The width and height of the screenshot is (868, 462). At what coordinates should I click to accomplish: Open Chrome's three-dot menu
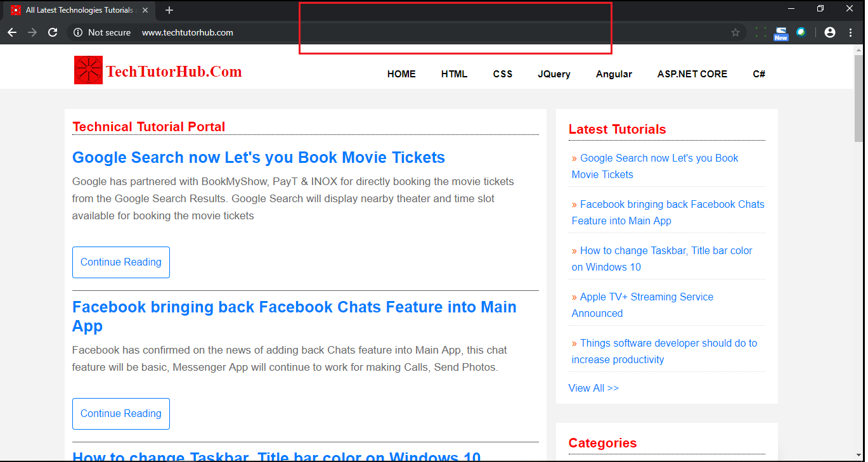(851, 32)
